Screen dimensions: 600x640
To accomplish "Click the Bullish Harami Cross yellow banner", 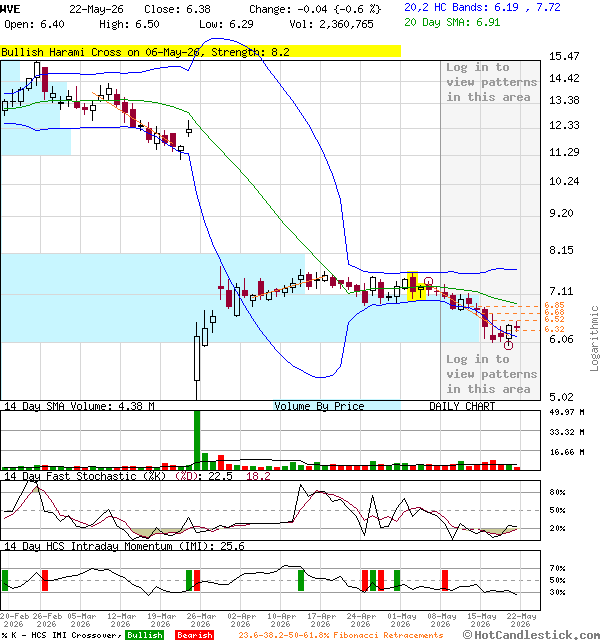I will point(200,52).
